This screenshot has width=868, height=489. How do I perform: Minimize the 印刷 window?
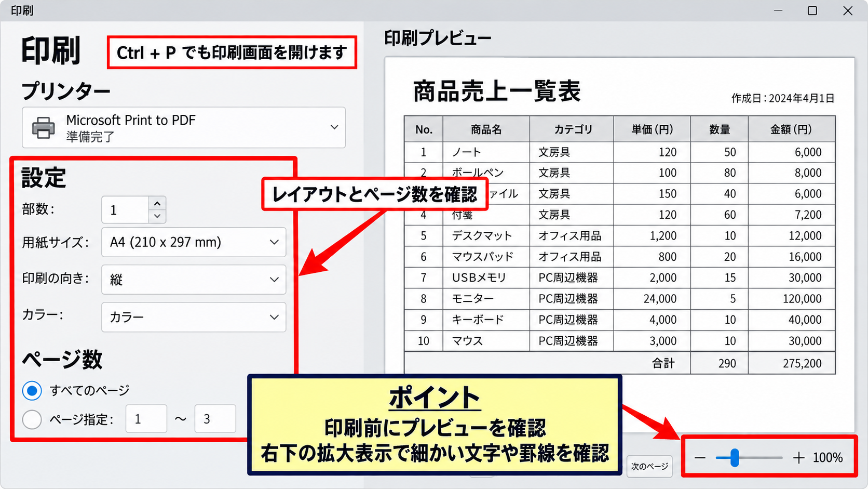pyautogui.click(x=778, y=10)
